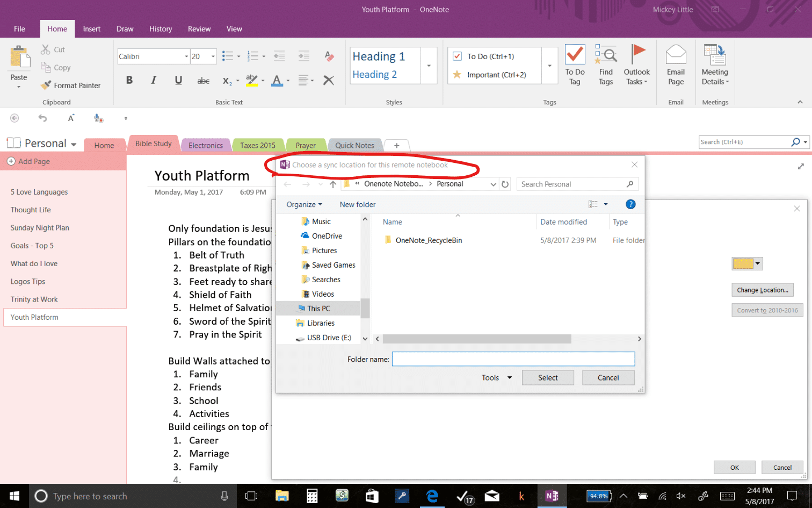The height and width of the screenshot is (508, 812).
Task: Open help in the sync location dialog
Action: click(x=630, y=204)
